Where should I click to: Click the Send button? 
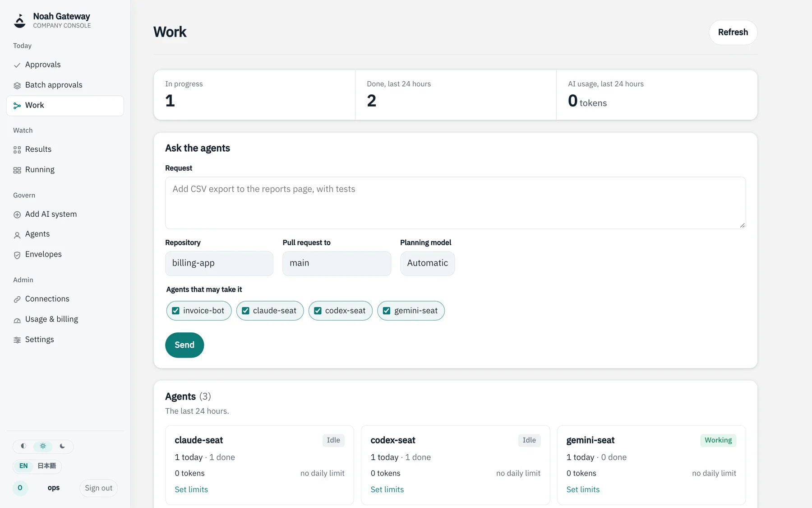[185, 345]
